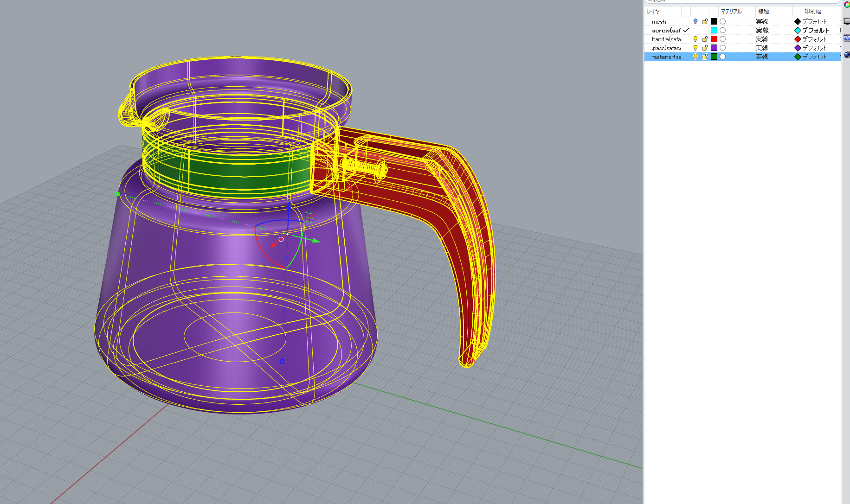Click green arrow of the gumball
The width and height of the screenshot is (850, 504).
pyautogui.click(x=316, y=241)
